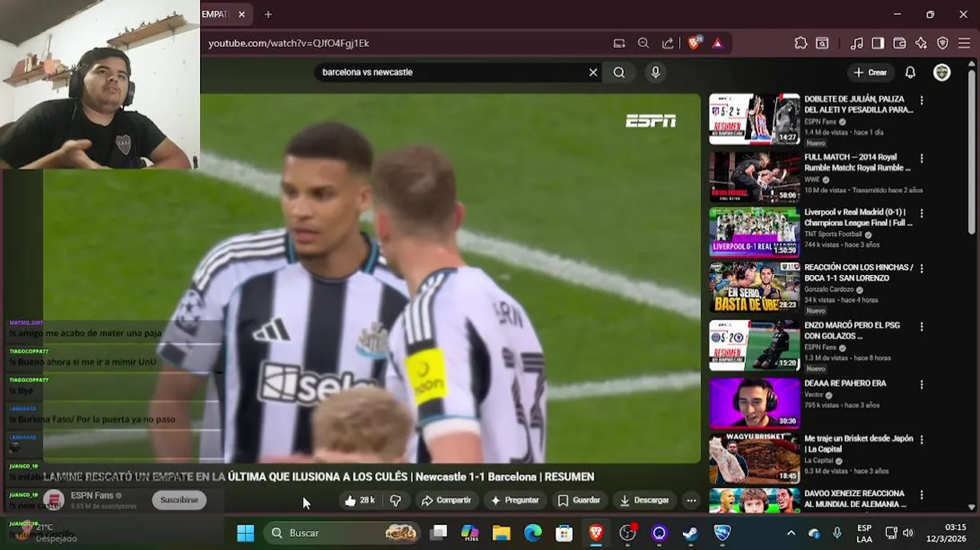Dislike the video
Image resolution: width=980 pixels, height=550 pixels.
[x=395, y=500]
